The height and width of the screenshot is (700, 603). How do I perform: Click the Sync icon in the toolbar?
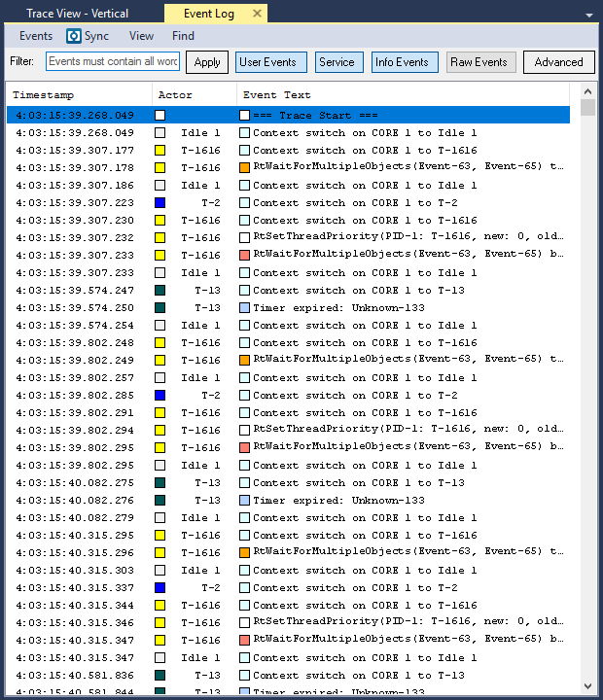click(x=74, y=36)
